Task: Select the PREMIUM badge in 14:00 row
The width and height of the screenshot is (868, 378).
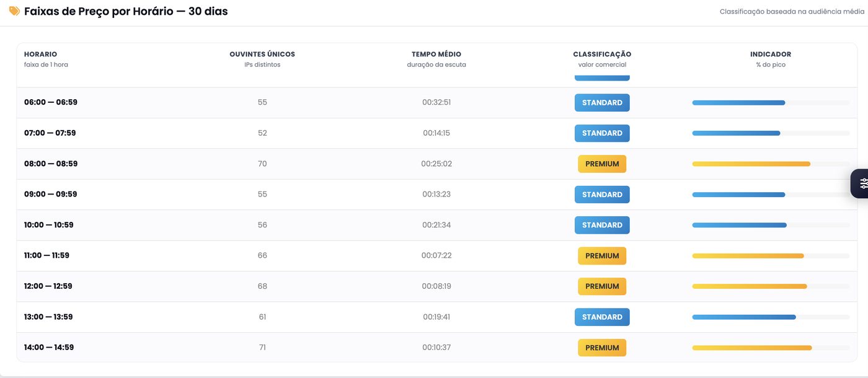Action: coord(602,348)
